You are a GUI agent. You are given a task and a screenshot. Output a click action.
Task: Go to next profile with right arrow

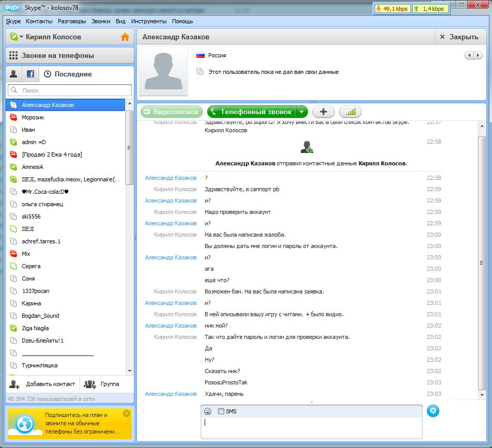point(478,55)
